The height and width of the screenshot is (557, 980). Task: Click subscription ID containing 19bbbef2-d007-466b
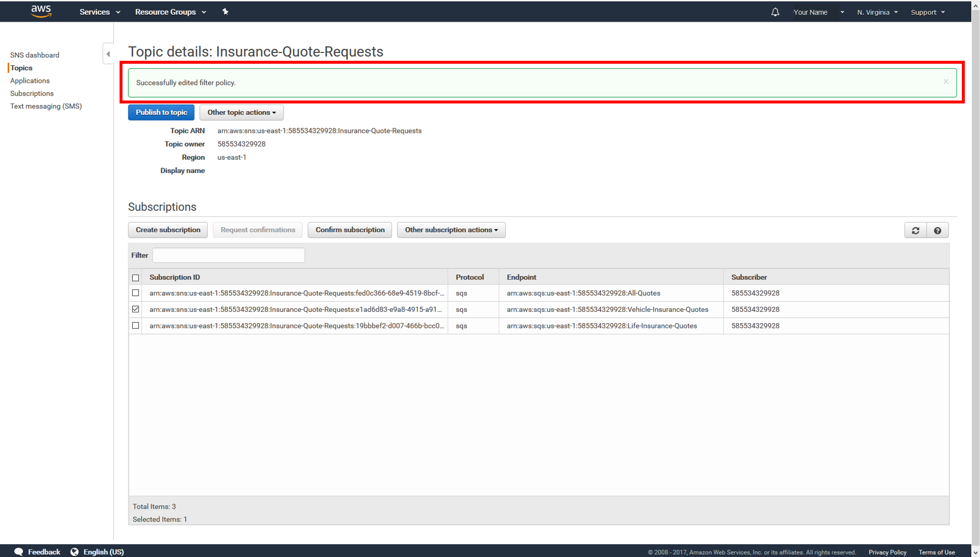click(x=297, y=325)
